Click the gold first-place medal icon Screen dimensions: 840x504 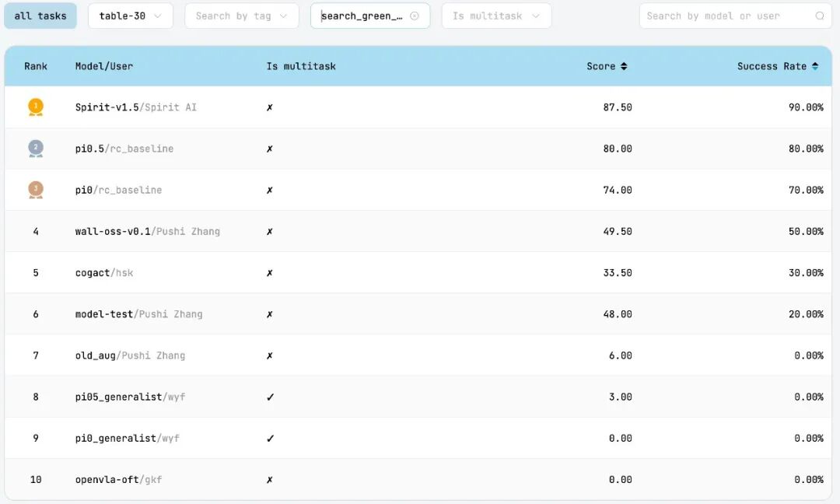pos(36,107)
